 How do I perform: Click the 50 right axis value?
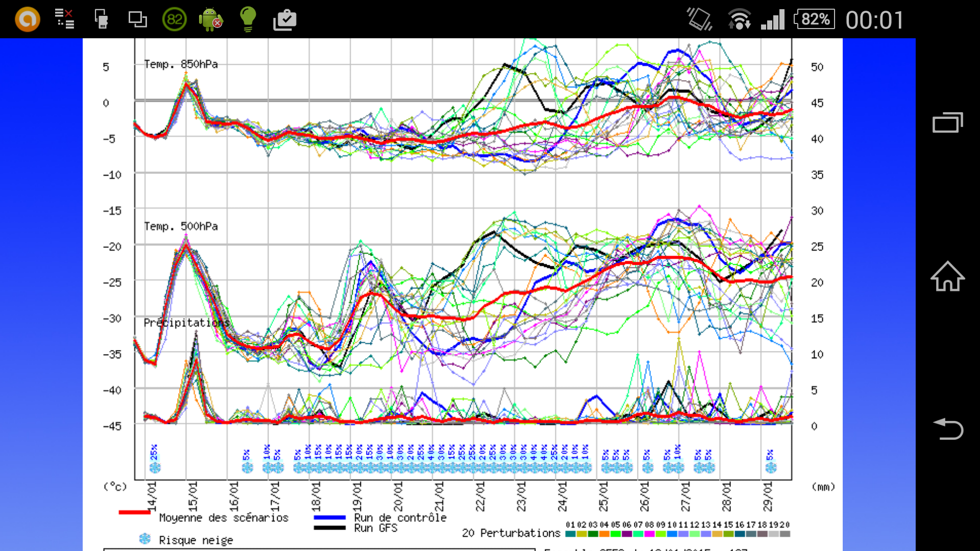click(x=817, y=67)
